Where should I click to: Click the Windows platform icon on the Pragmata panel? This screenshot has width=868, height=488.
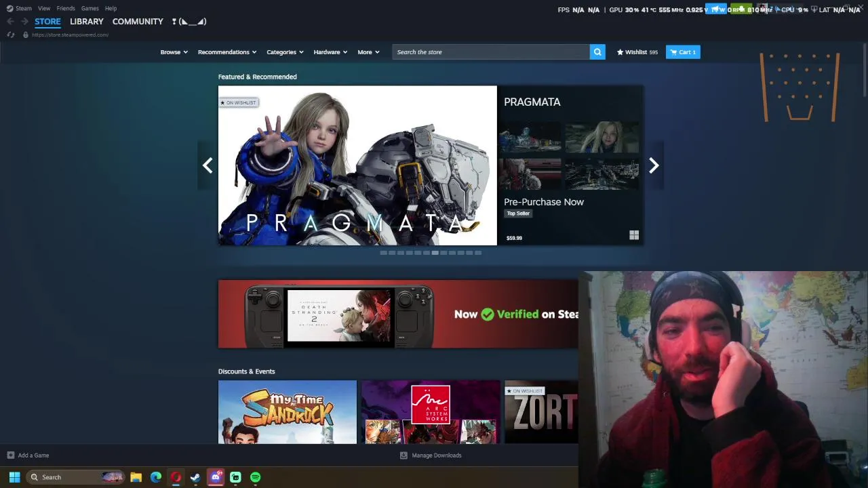[x=634, y=235]
